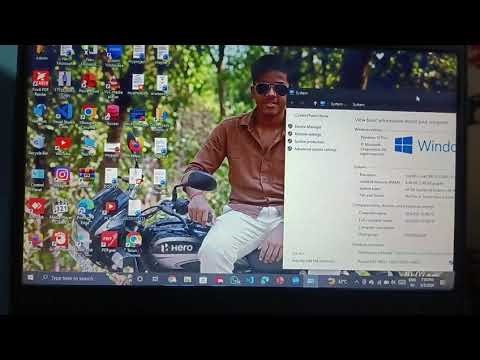Open the Instagram desktop shortcut

click(x=62, y=177)
